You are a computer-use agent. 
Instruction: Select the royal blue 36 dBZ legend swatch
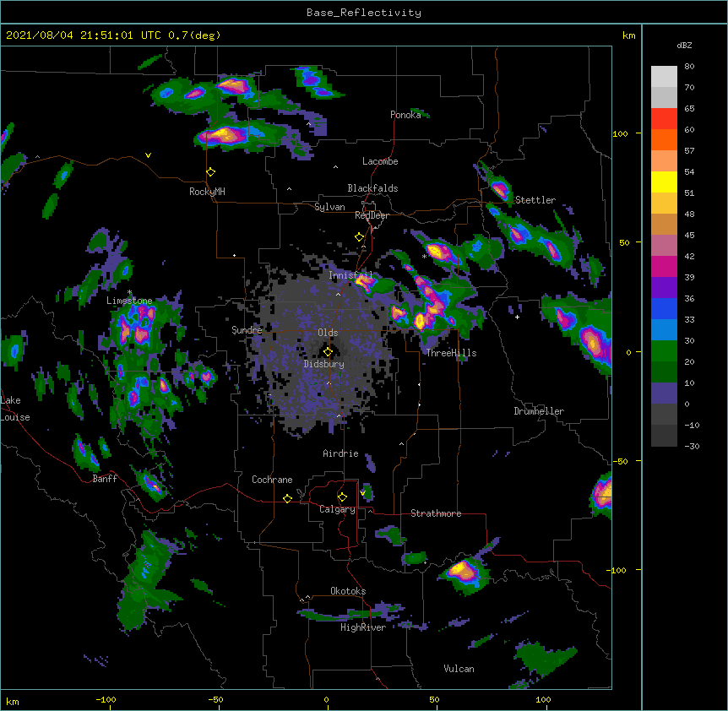pyautogui.click(x=664, y=308)
